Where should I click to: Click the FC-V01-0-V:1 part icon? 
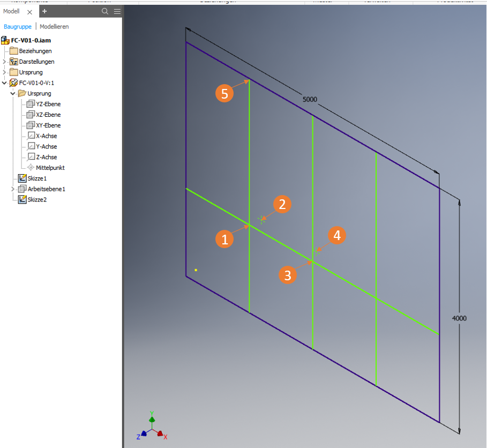[14, 83]
